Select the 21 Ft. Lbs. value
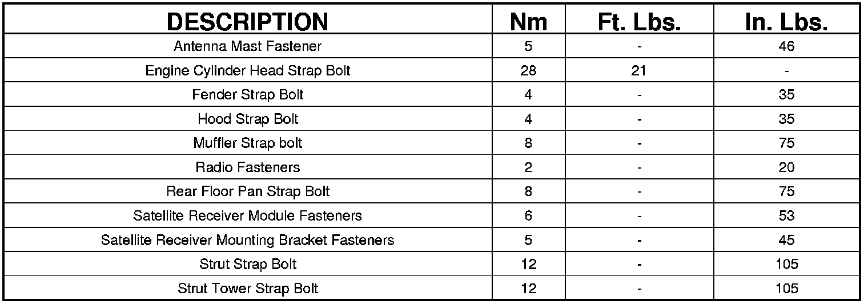Image resolution: width=868 pixels, height=304 pixels. point(639,71)
